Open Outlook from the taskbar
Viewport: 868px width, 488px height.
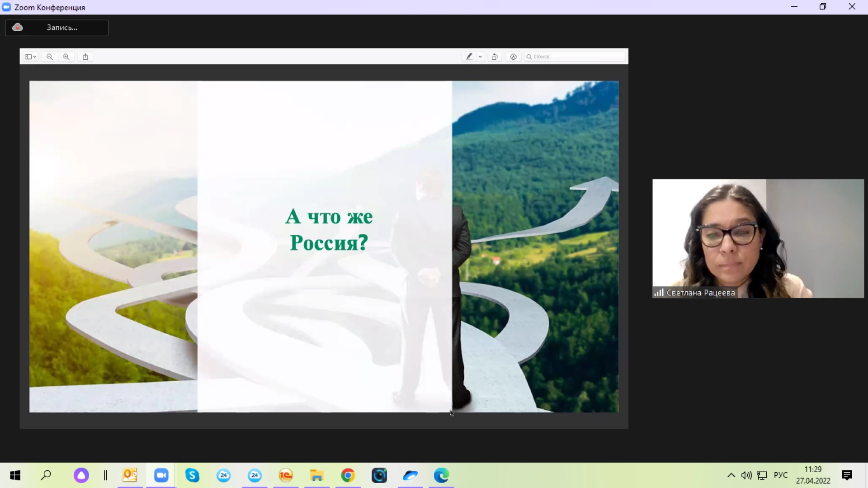[x=130, y=475]
